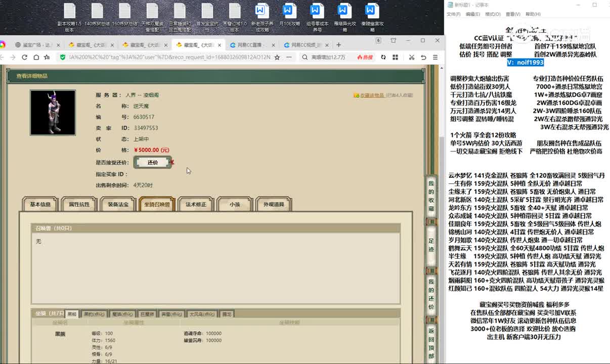The width and height of the screenshot is (610, 364).
Task: Click the browser undo arrow icon
Action: tap(423, 57)
